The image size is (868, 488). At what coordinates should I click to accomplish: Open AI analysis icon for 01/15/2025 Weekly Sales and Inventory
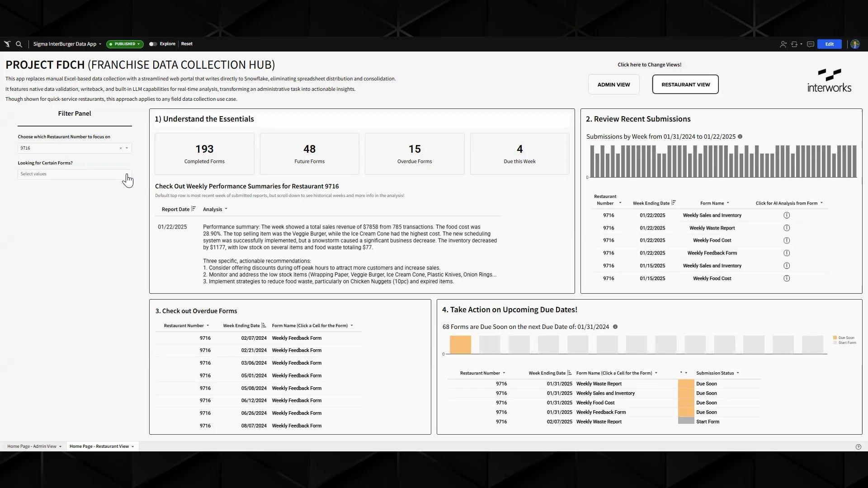click(x=787, y=266)
